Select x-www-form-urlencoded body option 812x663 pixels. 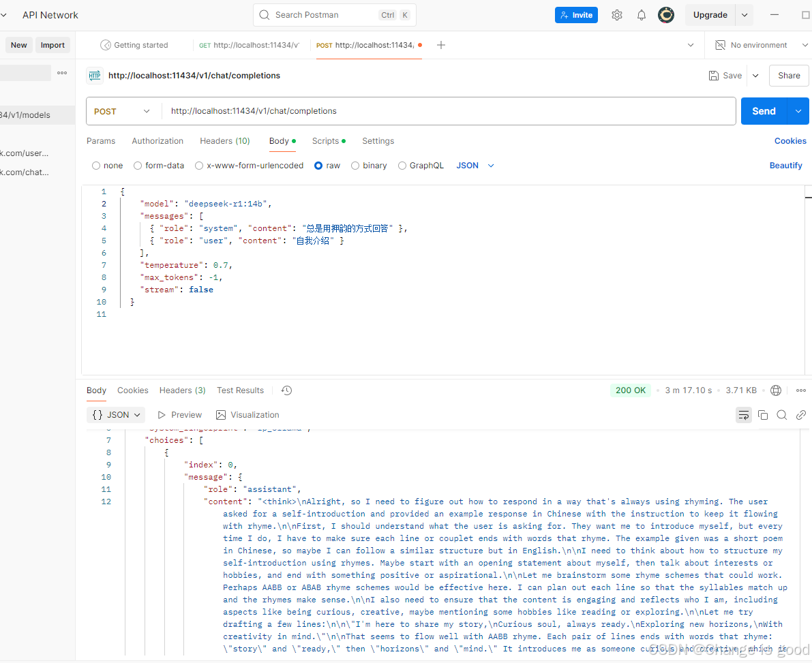199,166
